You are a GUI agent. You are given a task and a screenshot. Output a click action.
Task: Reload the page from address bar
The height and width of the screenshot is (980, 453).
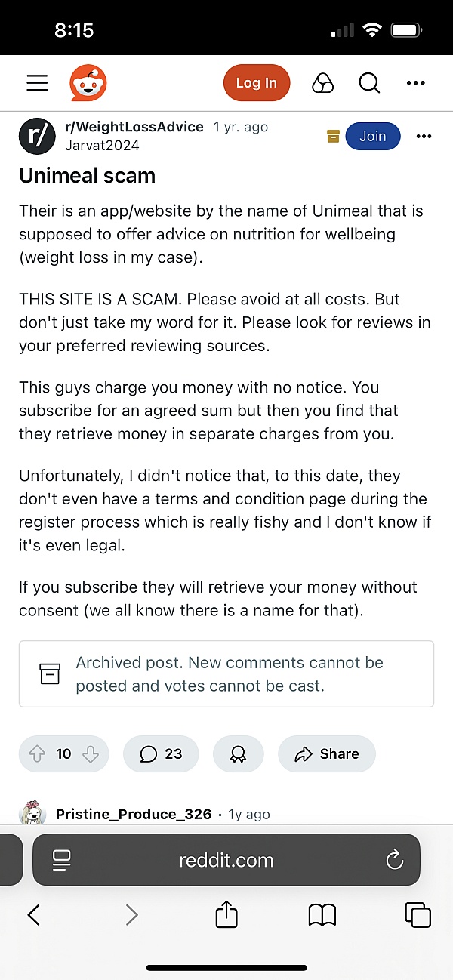(394, 859)
